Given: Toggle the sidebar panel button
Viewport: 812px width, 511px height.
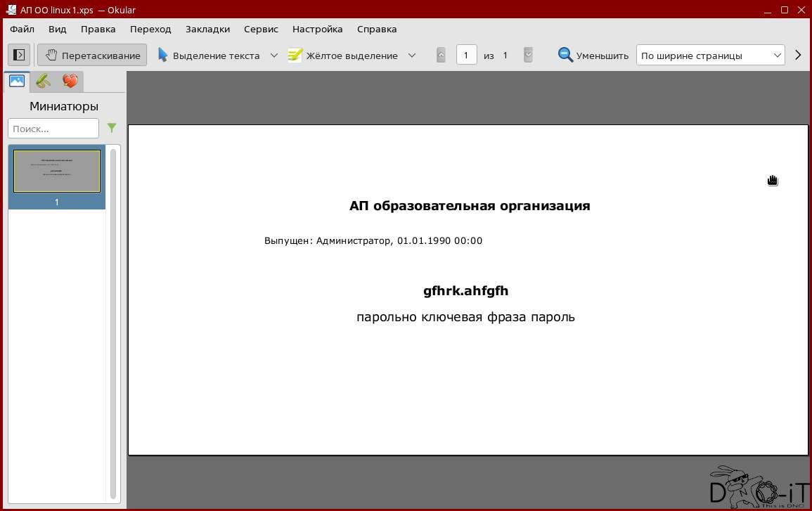Looking at the screenshot, I should click(19, 55).
